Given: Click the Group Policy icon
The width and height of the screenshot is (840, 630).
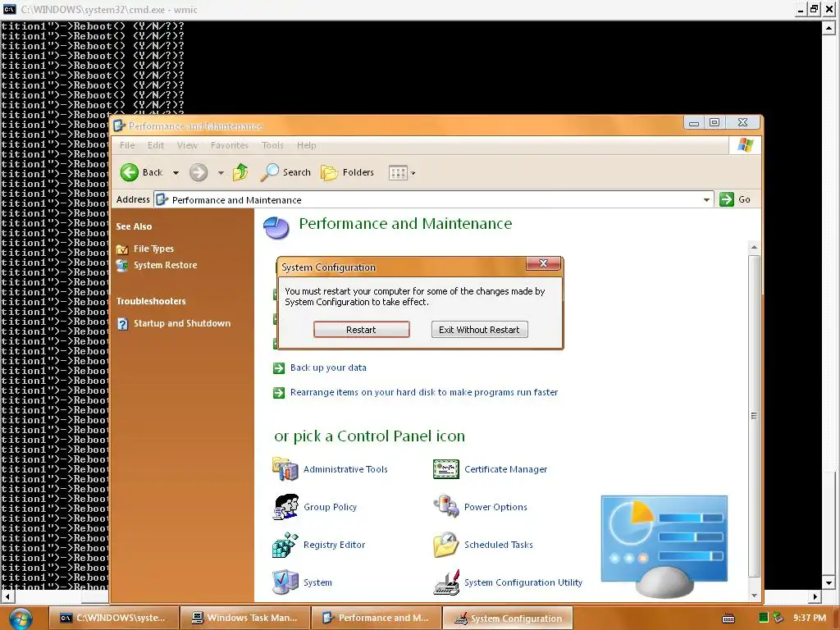Looking at the screenshot, I should point(285,507).
